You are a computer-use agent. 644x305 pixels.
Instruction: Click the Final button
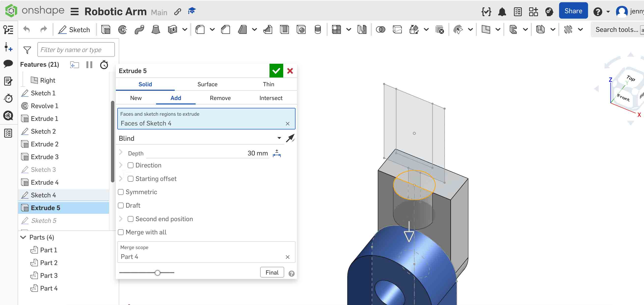pos(272,272)
